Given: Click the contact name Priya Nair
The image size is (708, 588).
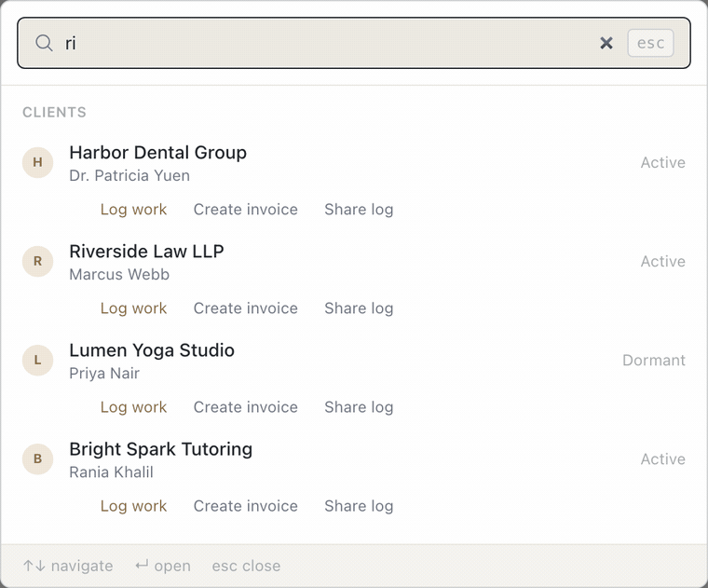Looking at the screenshot, I should pos(104,374).
